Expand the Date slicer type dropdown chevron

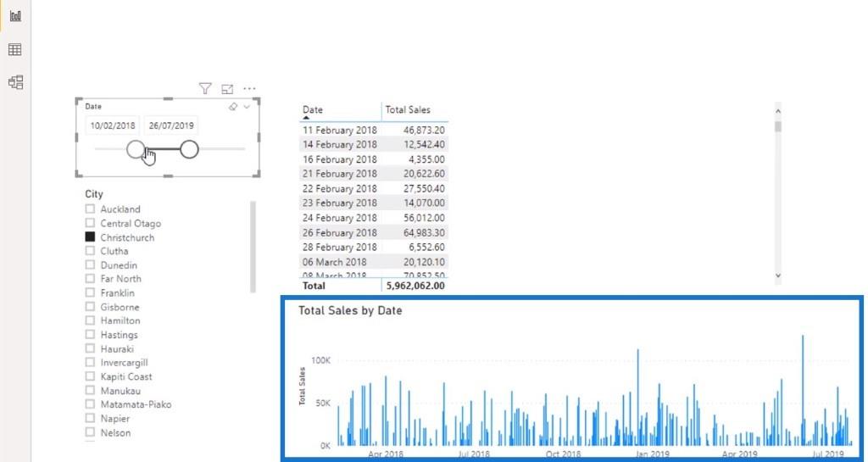pos(247,107)
